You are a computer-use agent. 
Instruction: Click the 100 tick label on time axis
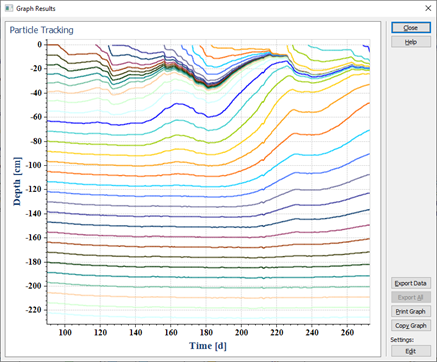[65, 332]
